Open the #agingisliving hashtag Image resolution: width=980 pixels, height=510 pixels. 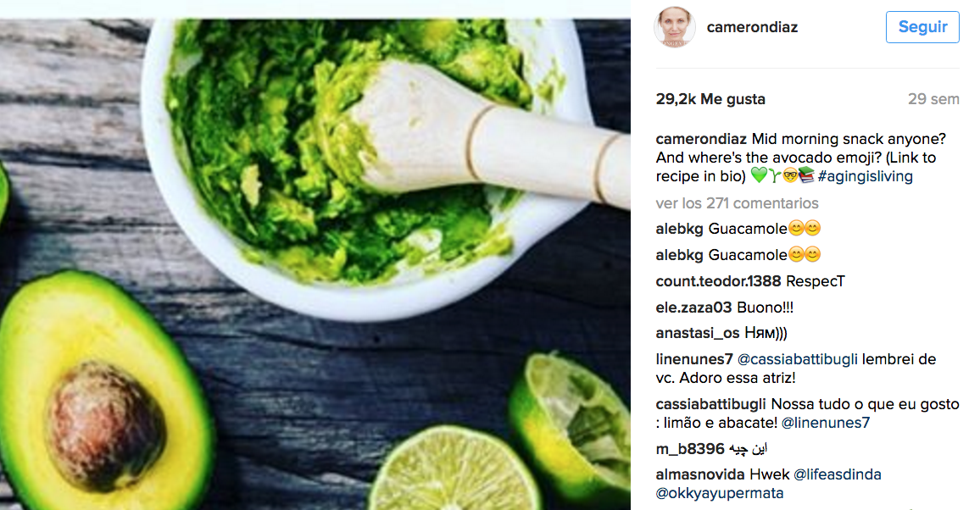[865, 176]
